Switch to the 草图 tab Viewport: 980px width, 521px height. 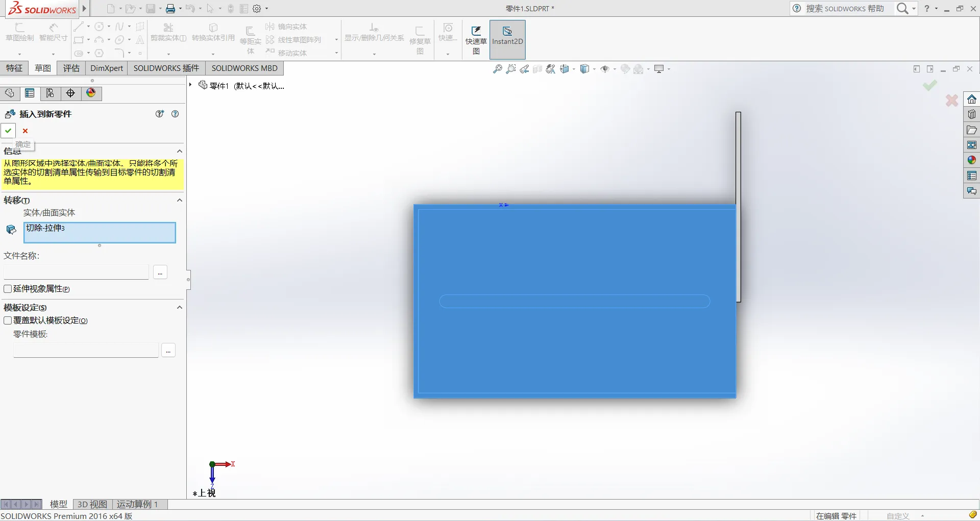43,68
